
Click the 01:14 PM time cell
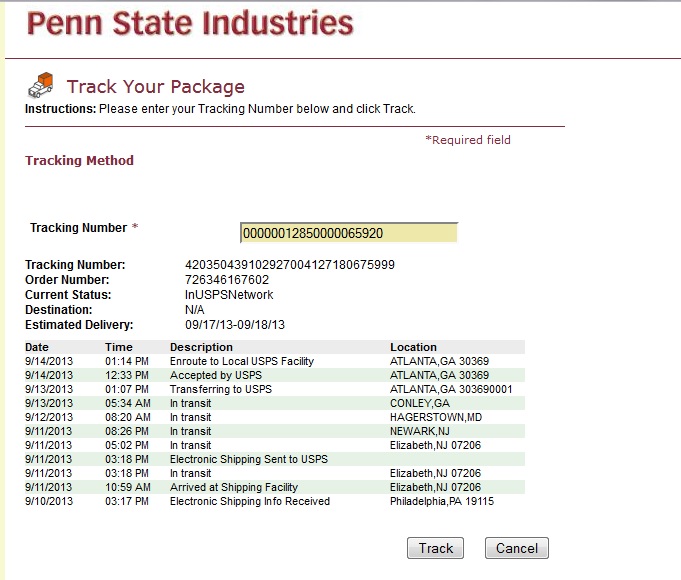point(127,361)
